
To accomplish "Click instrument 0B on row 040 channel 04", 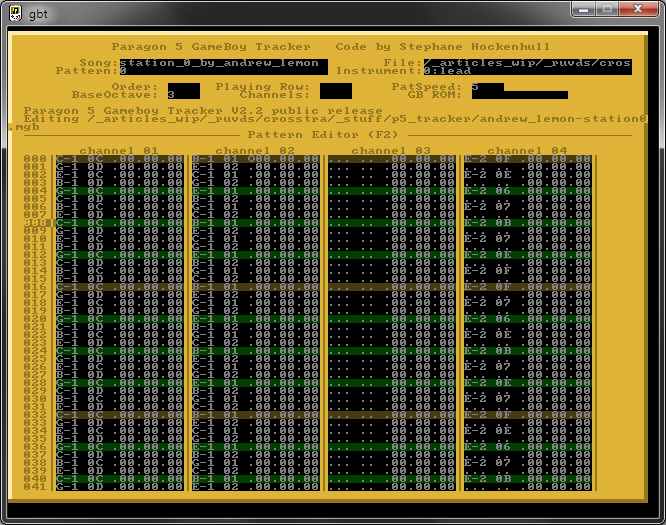I will pyautogui.click(x=503, y=479).
